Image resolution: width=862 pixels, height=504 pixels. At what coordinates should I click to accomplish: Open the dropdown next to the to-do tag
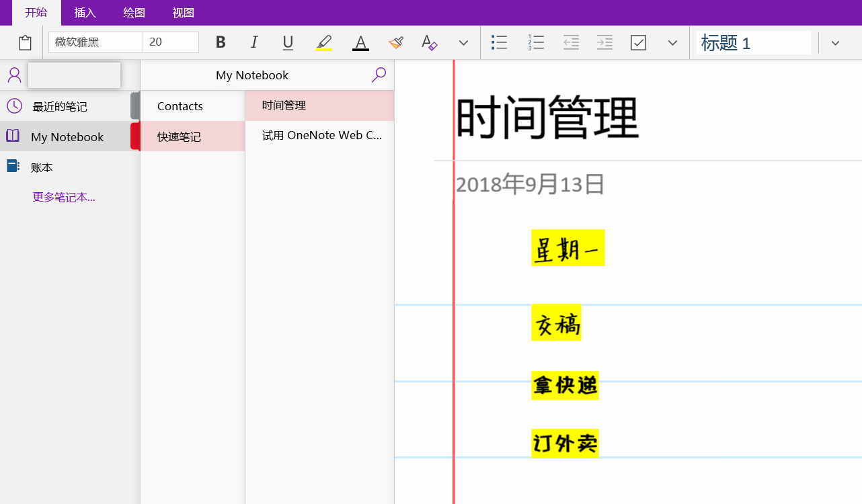coord(672,42)
